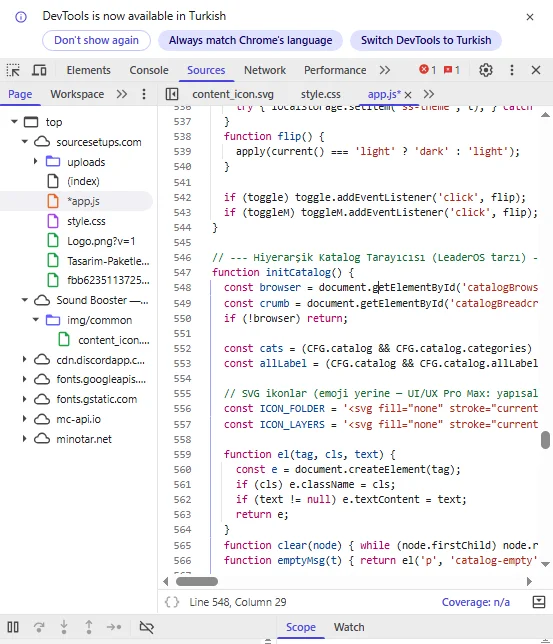Open the style.css editor tab
Image resolution: width=553 pixels, height=644 pixels.
click(x=321, y=94)
